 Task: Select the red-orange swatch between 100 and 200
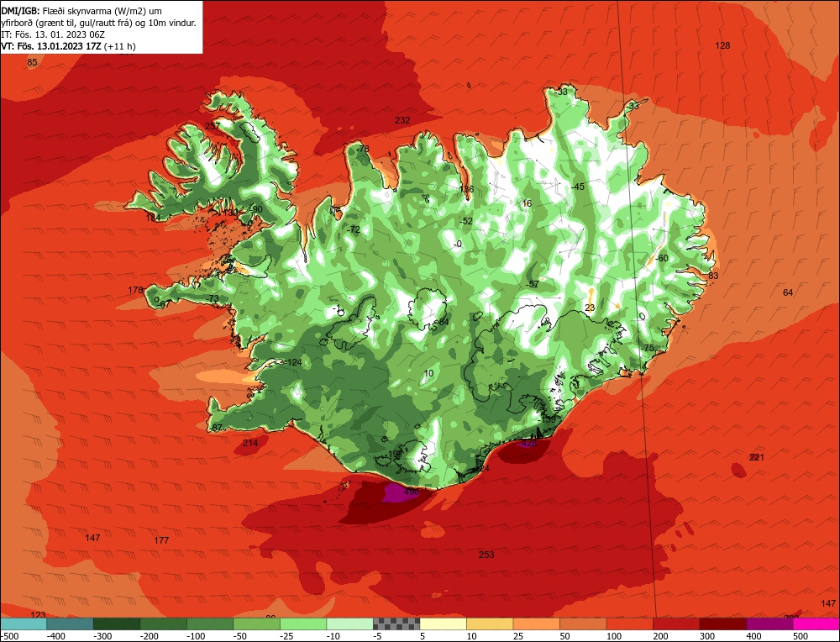[x=629, y=624]
